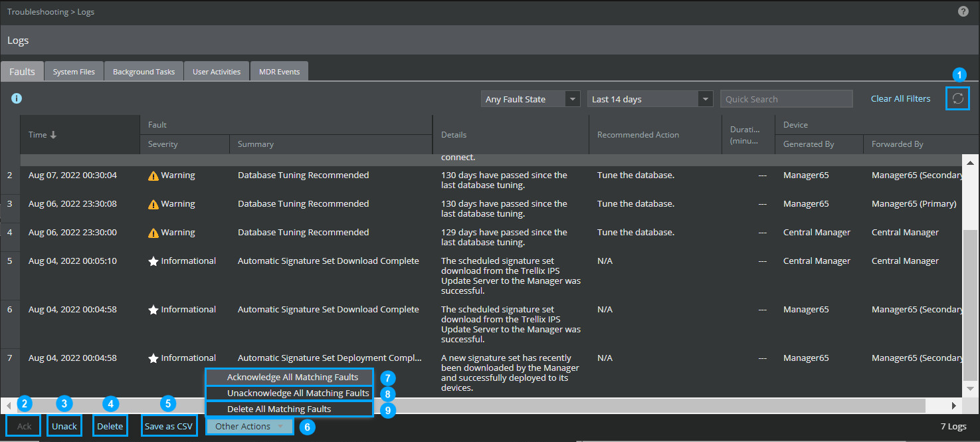Click the blue info icon
Screen dimensions: 980x442
click(17, 98)
